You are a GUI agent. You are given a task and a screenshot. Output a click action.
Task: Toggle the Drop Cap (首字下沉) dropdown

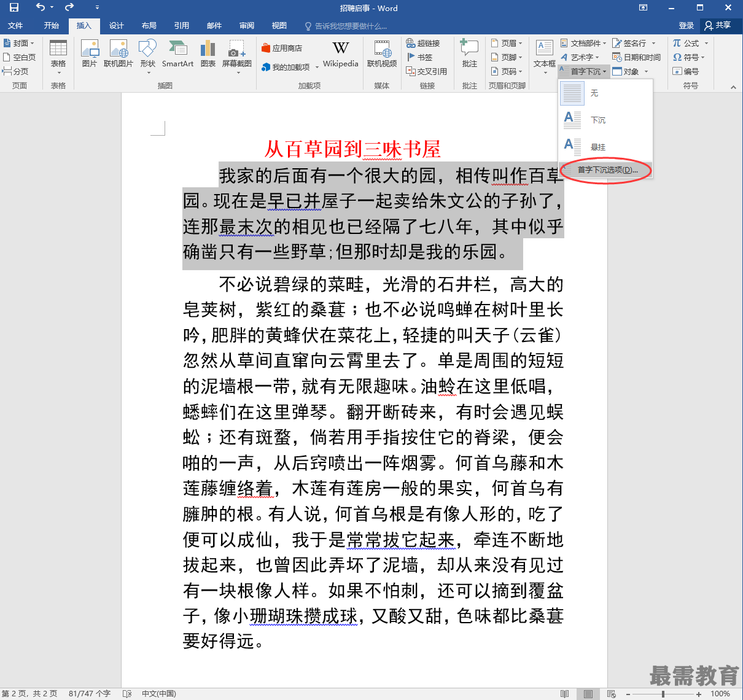coord(583,71)
